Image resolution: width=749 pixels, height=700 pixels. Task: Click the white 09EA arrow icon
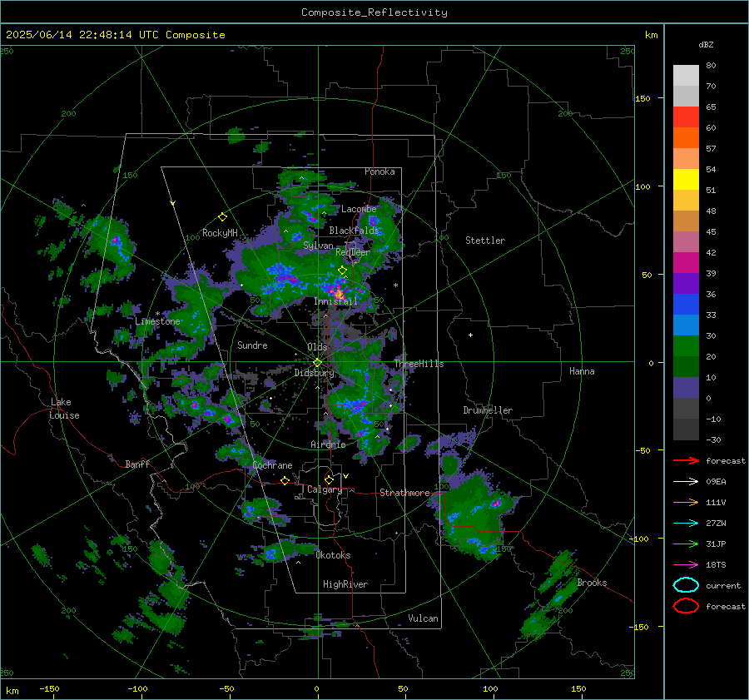coord(686,482)
